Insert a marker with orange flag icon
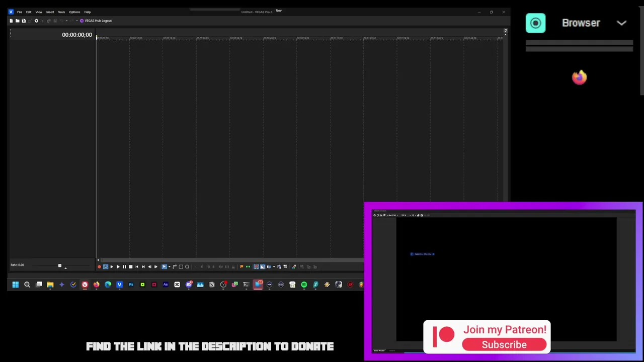This screenshot has height=362, width=644. 242,266
